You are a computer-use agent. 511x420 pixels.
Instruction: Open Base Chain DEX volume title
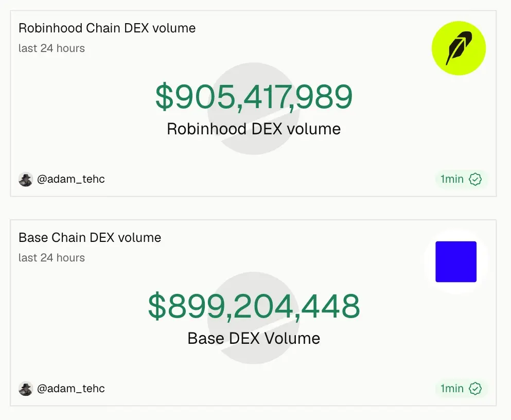pos(90,238)
